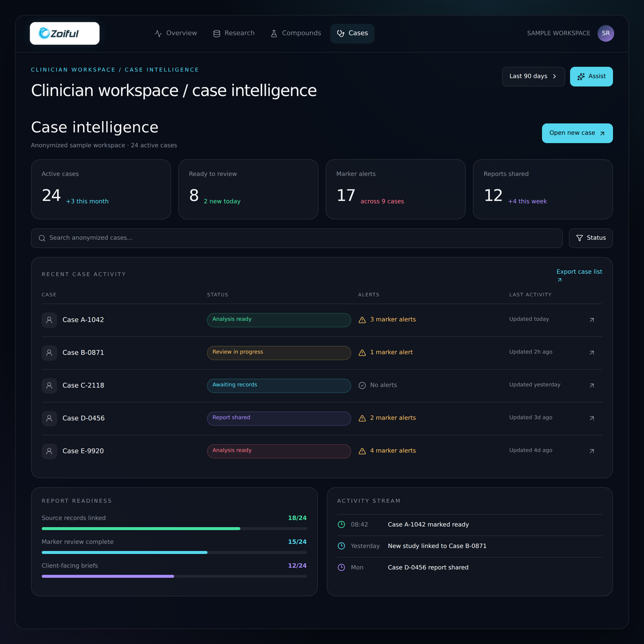Expand the Last 90 days selector

click(x=533, y=77)
